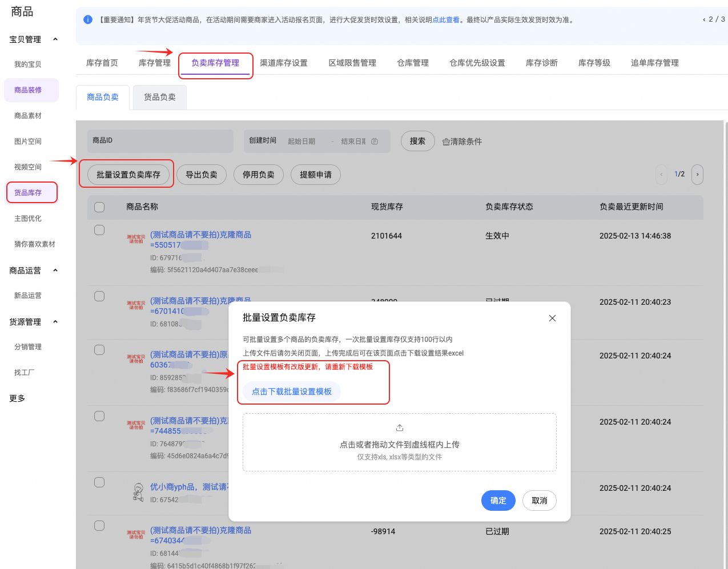Open the 渠道库存设置 tab
Screen dimensions: 728x569
pos(284,63)
